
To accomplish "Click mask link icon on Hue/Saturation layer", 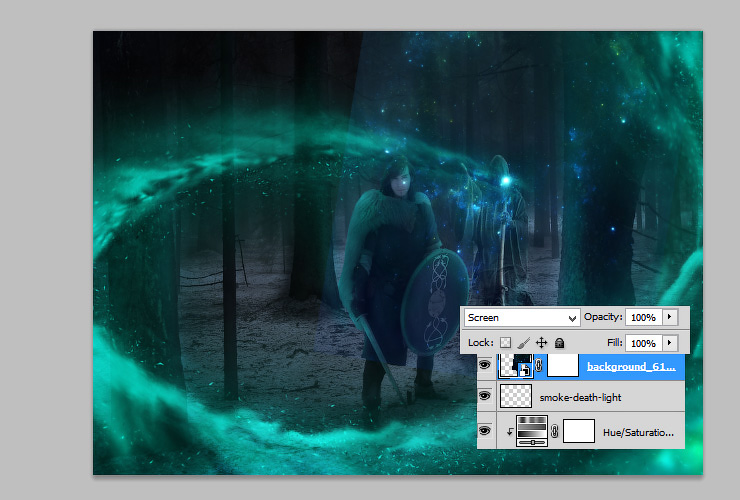I will point(555,431).
